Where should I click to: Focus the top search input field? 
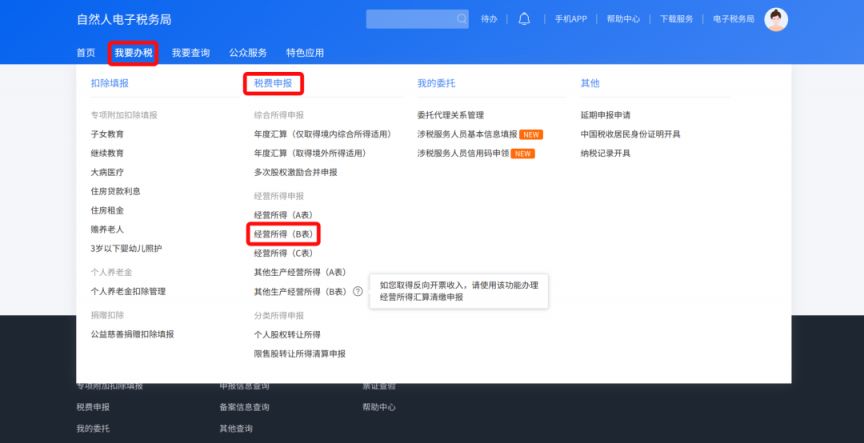pyautogui.click(x=417, y=19)
